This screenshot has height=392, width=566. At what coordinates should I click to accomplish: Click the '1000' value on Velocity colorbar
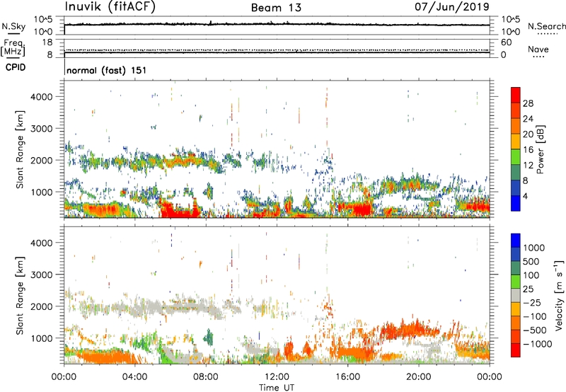click(534, 248)
